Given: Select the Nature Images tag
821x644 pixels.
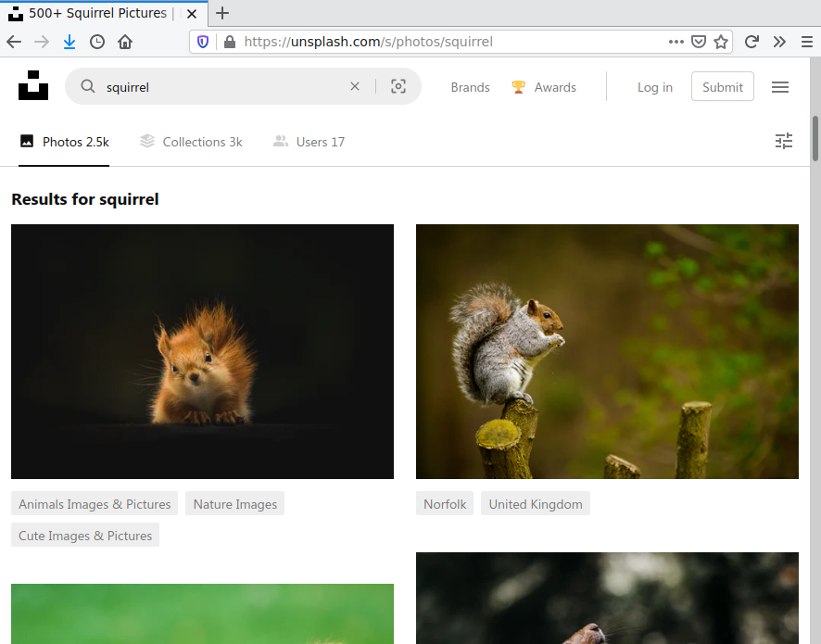Looking at the screenshot, I should tap(234, 504).
